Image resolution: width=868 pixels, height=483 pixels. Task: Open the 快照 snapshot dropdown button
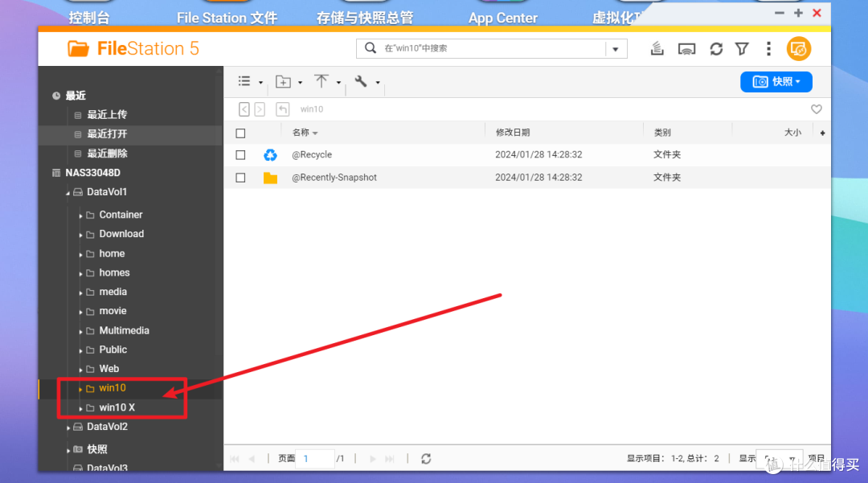pyautogui.click(x=776, y=82)
